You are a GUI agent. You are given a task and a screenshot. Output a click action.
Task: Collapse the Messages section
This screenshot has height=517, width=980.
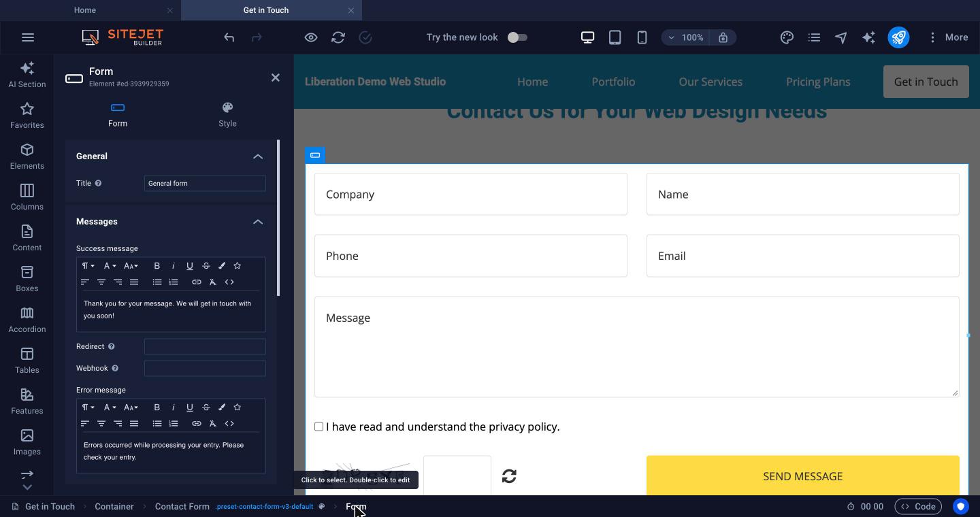coord(258,222)
